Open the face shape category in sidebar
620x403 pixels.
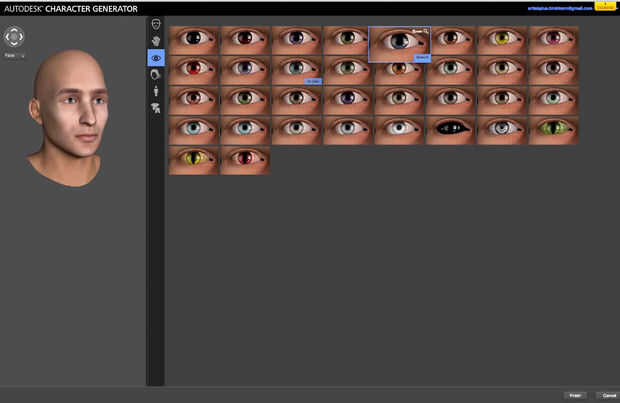click(156, 24)
